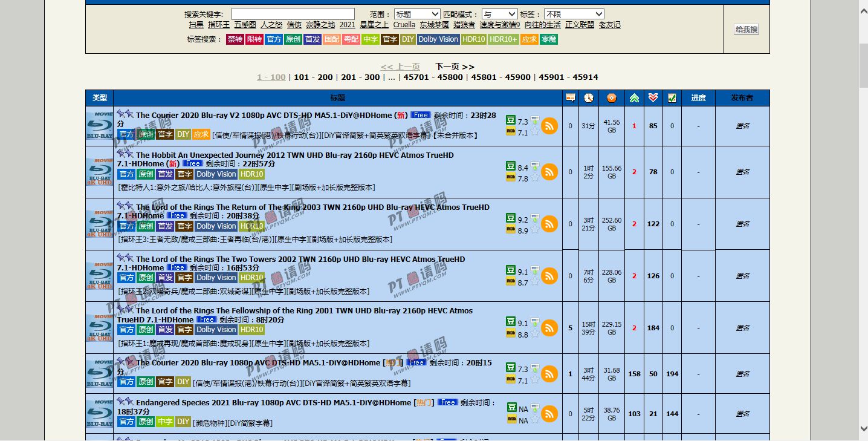Image resolution: width=868 pixels, height=441 pixels.
Task: Sort by completed checkmark icon header
Action: (x=672, y=98)
